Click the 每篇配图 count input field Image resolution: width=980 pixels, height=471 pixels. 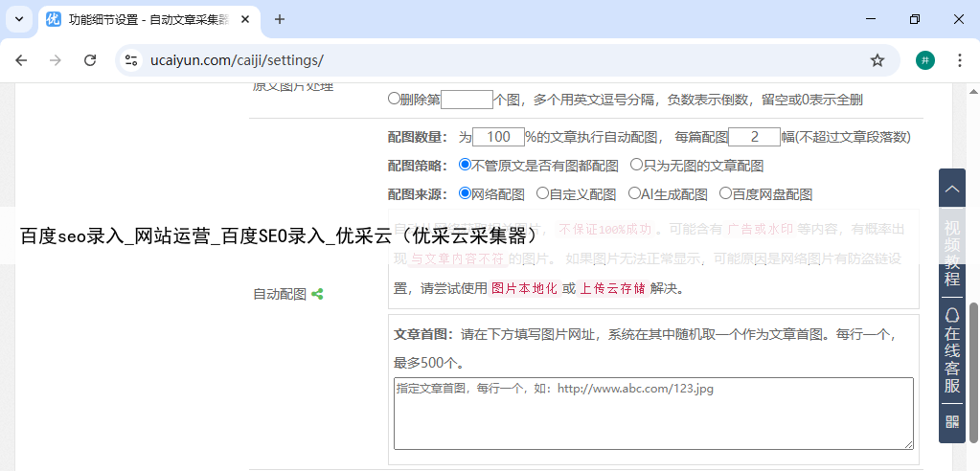754,137
